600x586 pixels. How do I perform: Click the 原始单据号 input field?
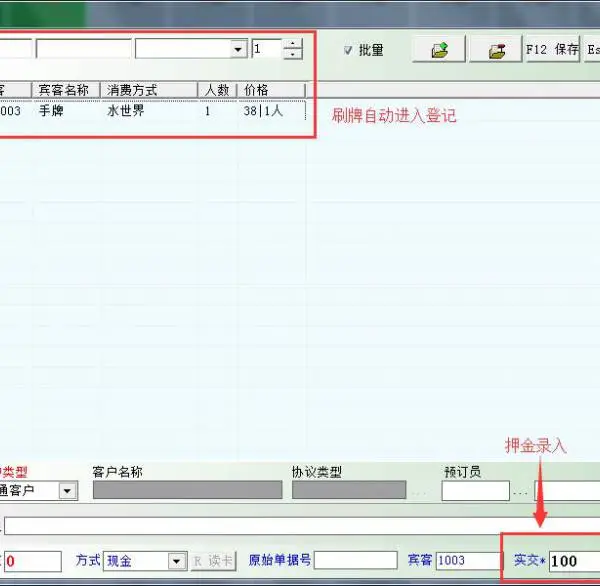pyautogui.click(x=355, y=560)
